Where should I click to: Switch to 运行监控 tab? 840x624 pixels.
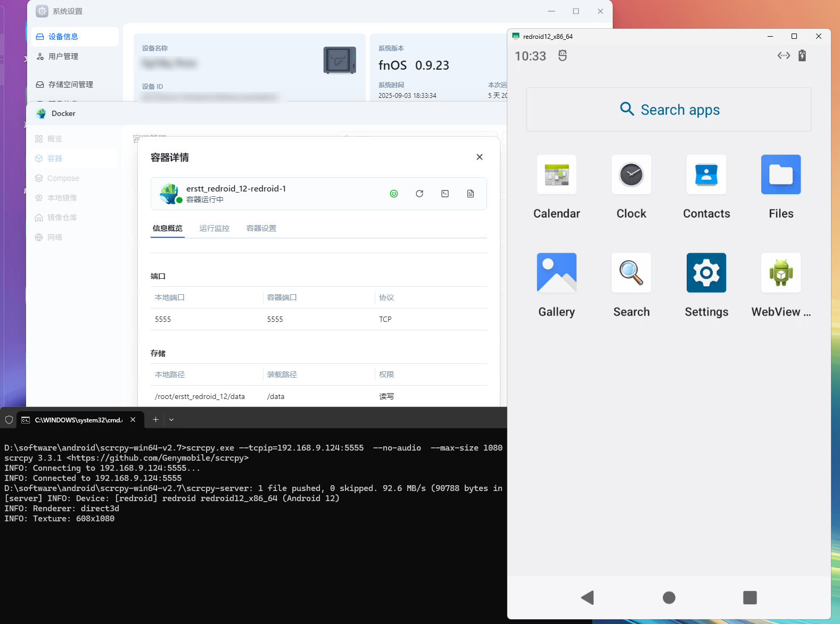pos(215,228)
